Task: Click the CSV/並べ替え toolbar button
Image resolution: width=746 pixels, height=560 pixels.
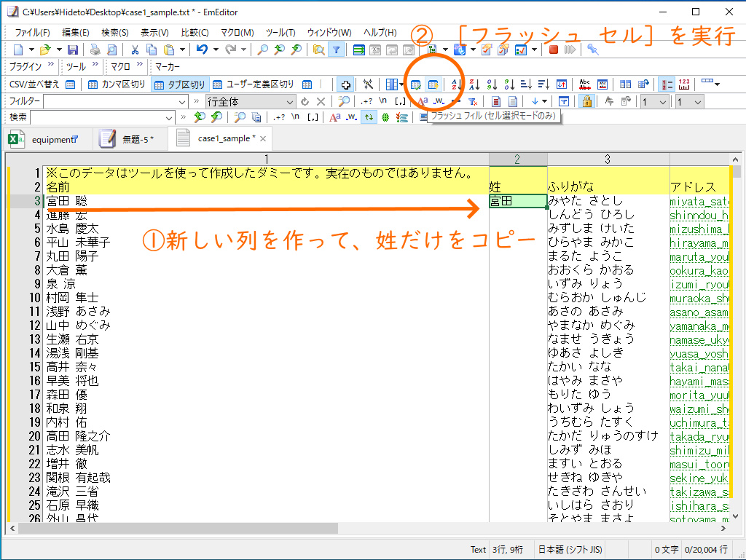Action: point(36,84)
